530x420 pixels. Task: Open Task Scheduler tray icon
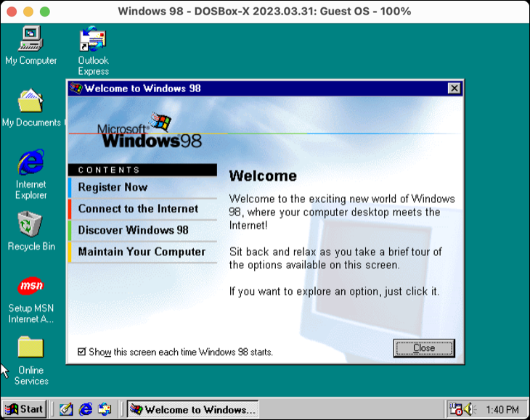[x=455, y=409]
